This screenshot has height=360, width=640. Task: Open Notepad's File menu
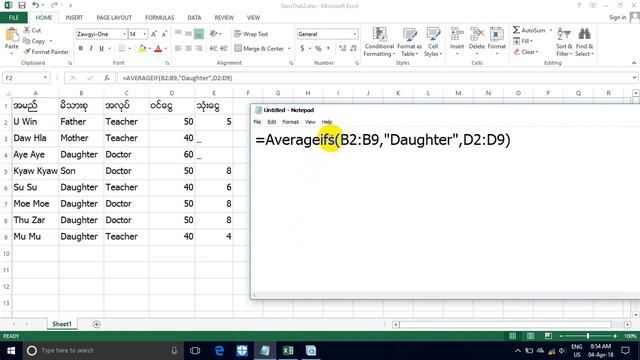(x=257, y=122)
